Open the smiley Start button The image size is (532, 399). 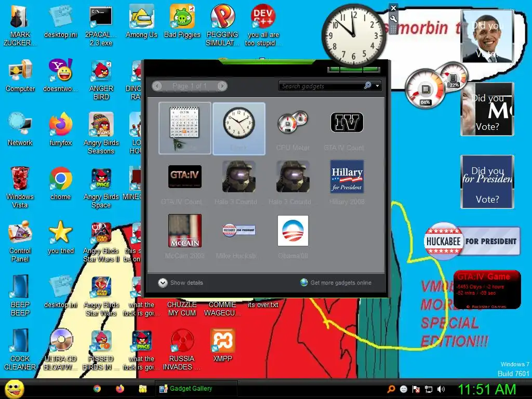click(14, 389)
